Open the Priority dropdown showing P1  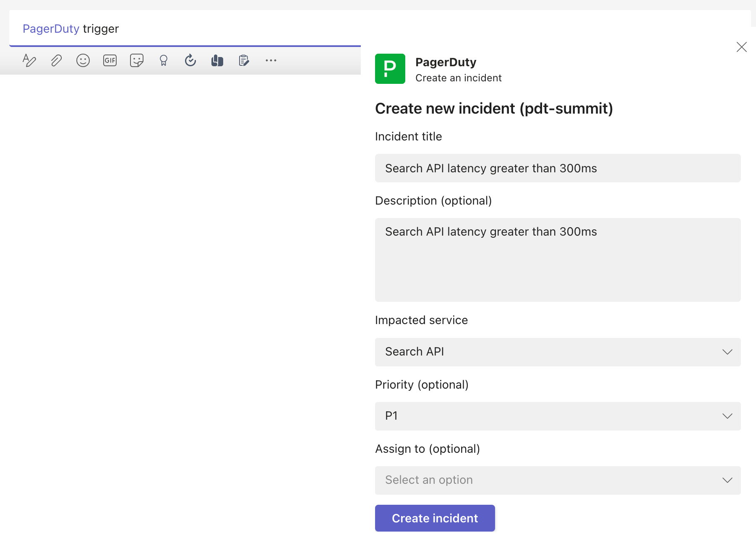click(558, 416)
